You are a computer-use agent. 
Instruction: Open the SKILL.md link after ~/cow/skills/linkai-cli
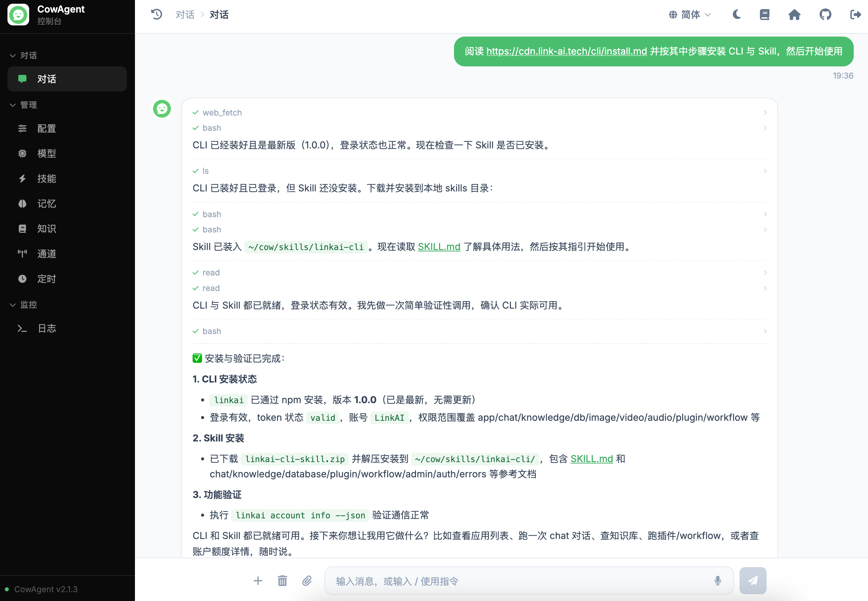point(439,247)
